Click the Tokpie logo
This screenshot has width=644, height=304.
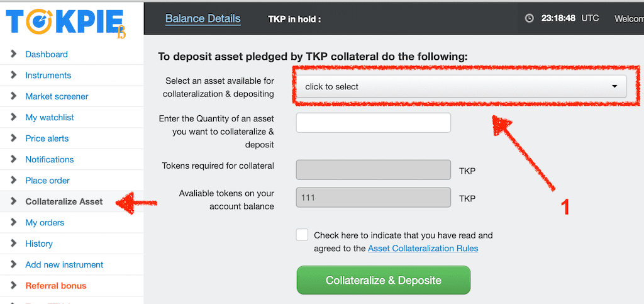[65, 23]
